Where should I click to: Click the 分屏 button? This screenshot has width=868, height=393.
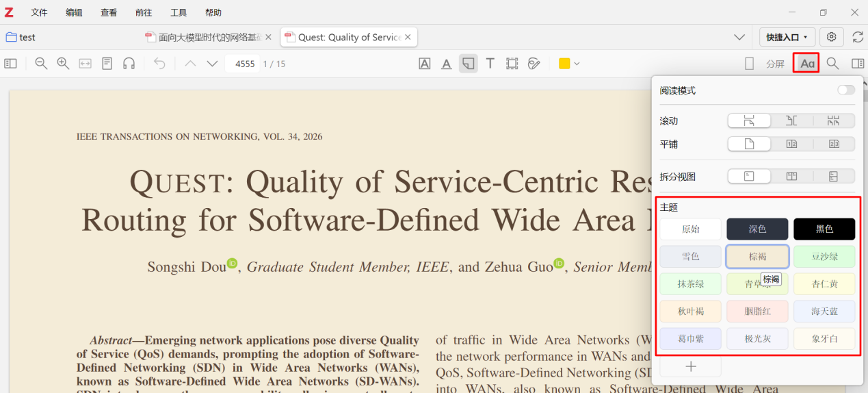[x=775, y=64]
